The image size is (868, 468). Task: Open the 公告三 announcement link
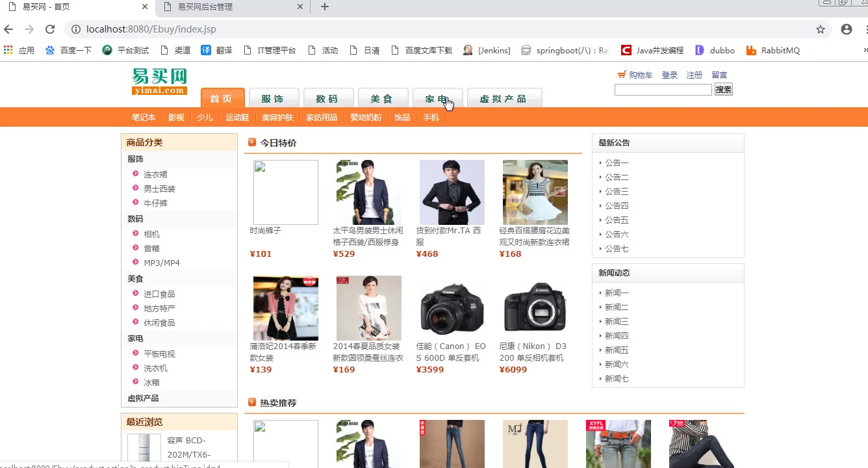pos(617,192)
